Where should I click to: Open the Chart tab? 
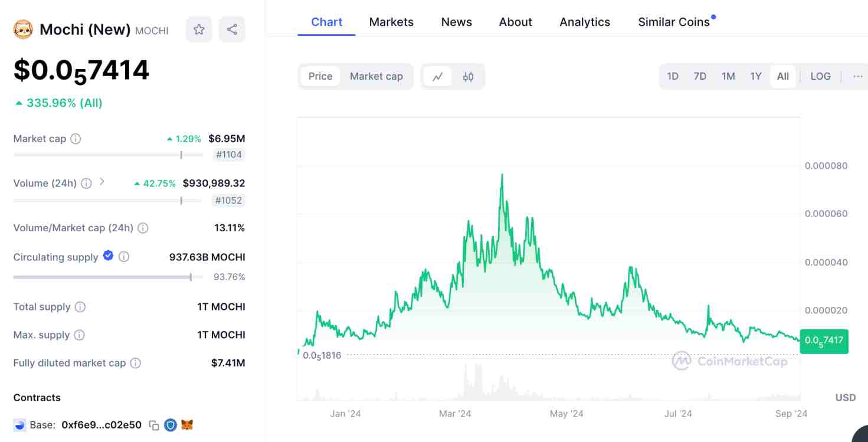[x=326, y=22]
